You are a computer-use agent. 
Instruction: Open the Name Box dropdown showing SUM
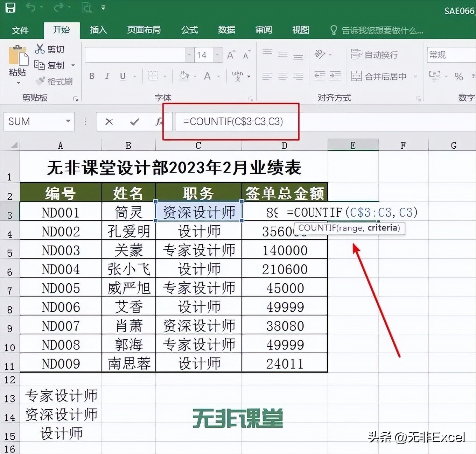tap(69, 122)
